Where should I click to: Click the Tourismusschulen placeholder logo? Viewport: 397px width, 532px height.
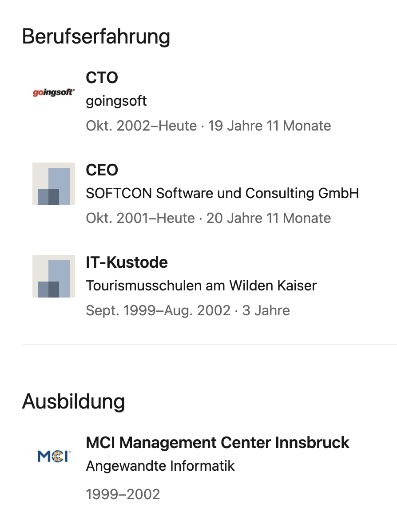click(x=54, y=276)
